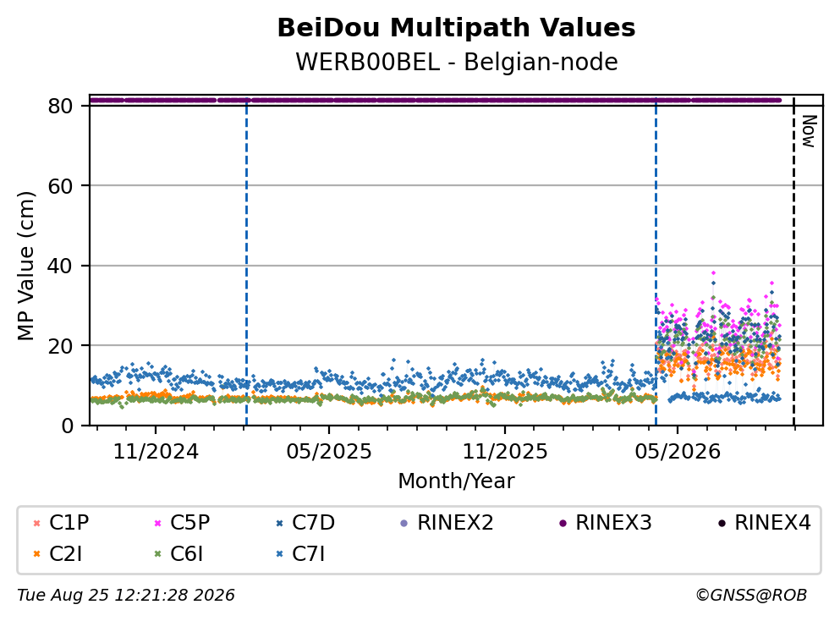The image size is (840, 621).
Task: Click the x-axis label '11/2025'
Action: (505, 452)
